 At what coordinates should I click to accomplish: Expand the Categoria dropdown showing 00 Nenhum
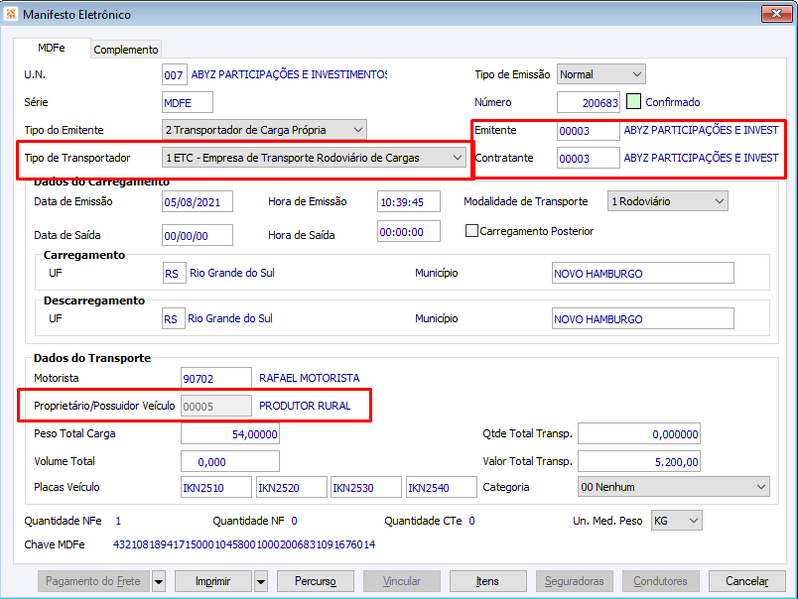[673, 487]
